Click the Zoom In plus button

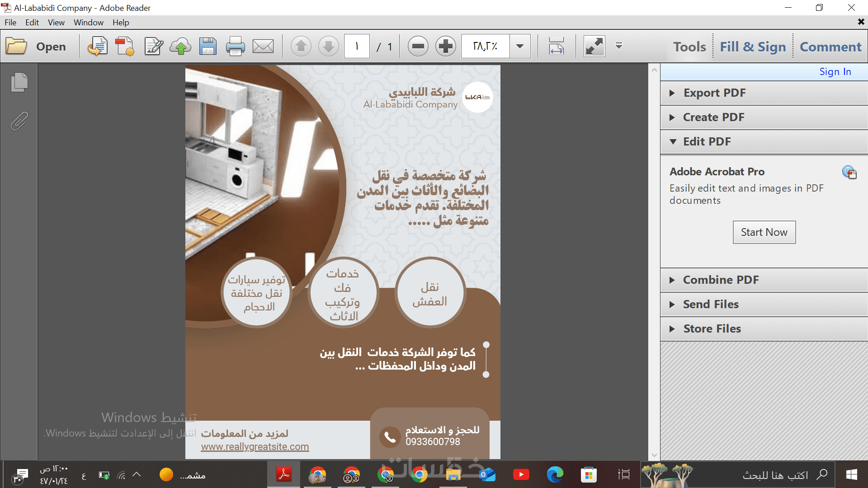click(x=445, y=47)
